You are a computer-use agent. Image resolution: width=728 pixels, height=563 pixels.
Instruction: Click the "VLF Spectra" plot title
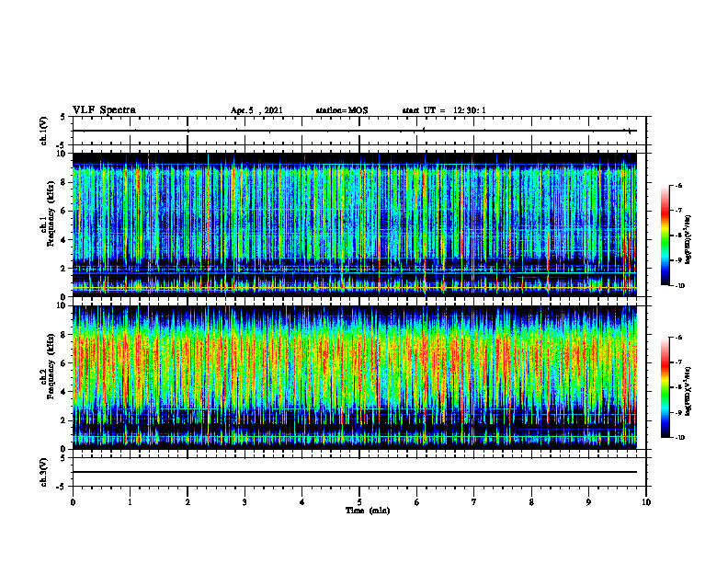[x=104, y=110]
